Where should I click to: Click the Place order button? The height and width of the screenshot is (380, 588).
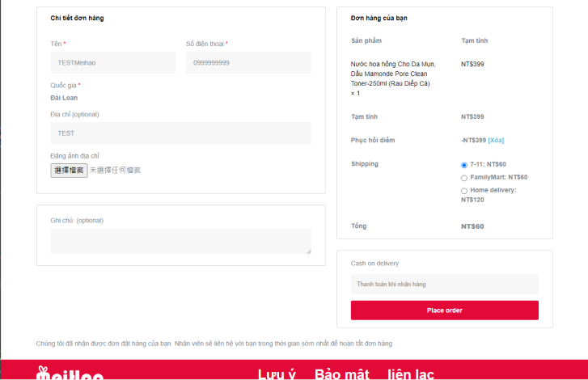(444, 310)
